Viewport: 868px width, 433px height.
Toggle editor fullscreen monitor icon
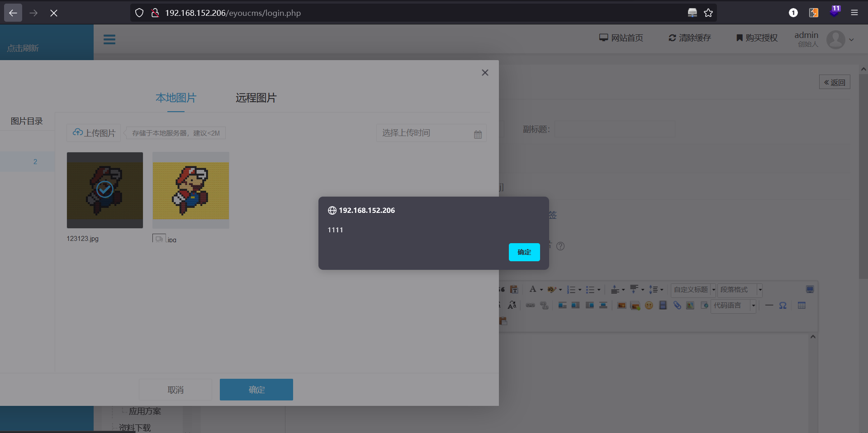click(x=810, y=289)
